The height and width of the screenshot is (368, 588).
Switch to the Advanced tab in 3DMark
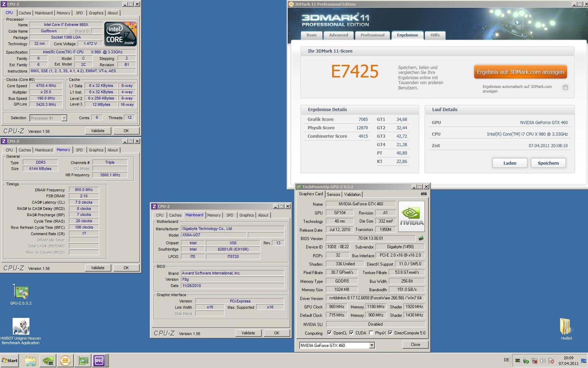[338, 35]
